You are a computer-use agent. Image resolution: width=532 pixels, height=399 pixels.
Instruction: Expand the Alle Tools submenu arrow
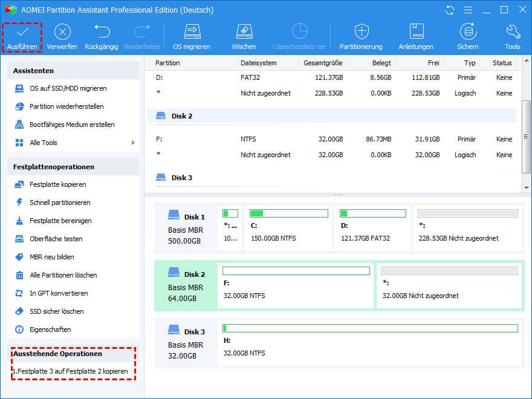pos(133,143)
